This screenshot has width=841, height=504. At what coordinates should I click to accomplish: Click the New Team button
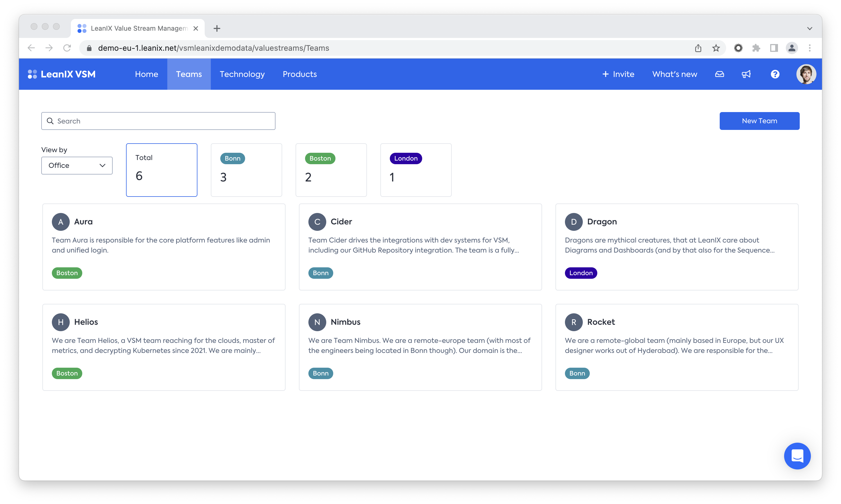click(x=759, y=121)
